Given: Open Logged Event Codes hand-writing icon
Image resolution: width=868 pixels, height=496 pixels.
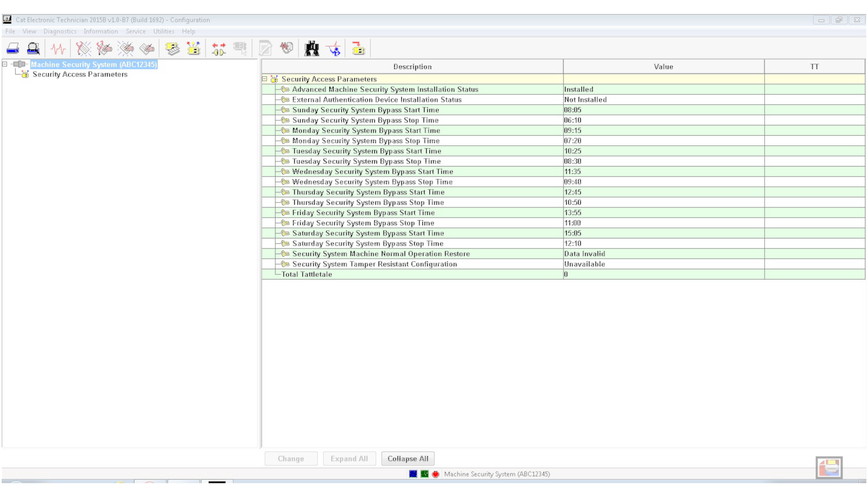Looking at the screenshot, I should click(147, 49).
